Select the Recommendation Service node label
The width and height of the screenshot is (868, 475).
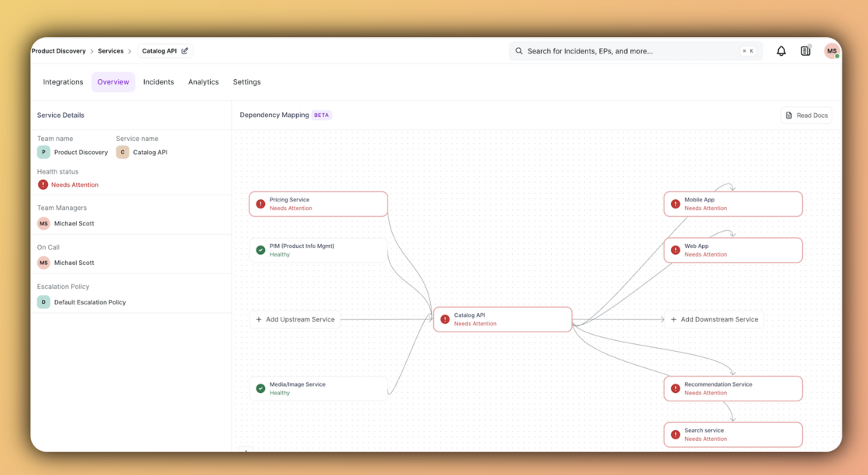tap(718, 385)
